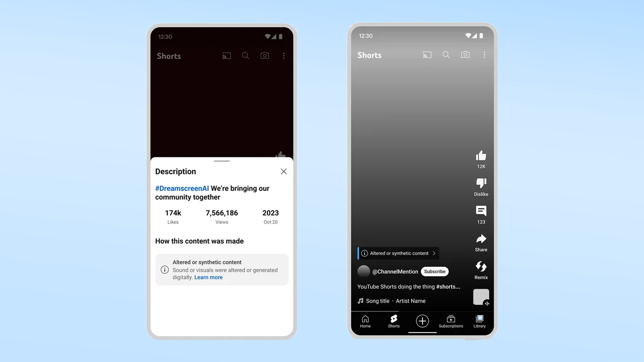644x362 pixels.
Task: Click the three-dot overflow menu icon
Action: [283, 56]
